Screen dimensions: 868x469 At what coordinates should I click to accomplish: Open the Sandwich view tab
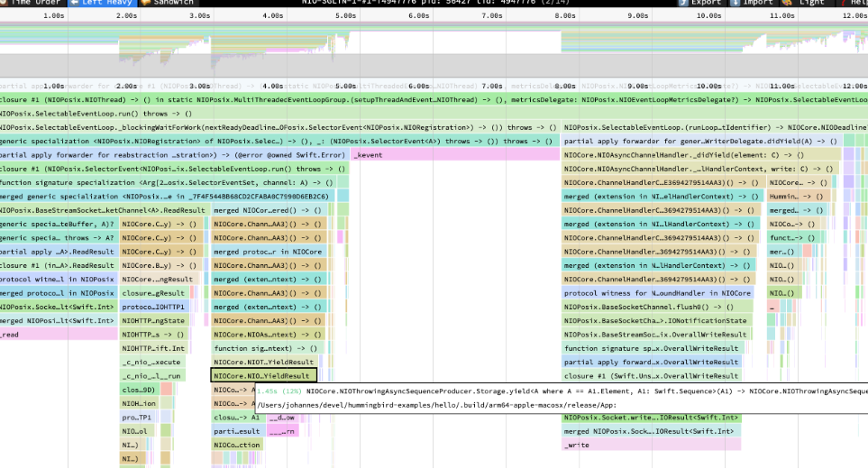pos(168,3)
